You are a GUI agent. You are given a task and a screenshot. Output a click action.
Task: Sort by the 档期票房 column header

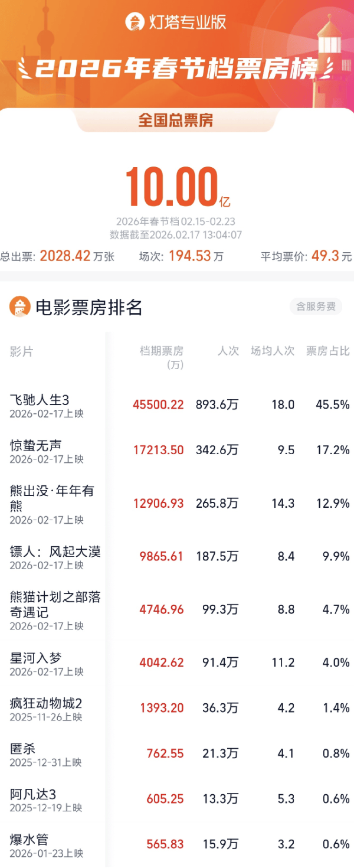[x=162, y=357]
